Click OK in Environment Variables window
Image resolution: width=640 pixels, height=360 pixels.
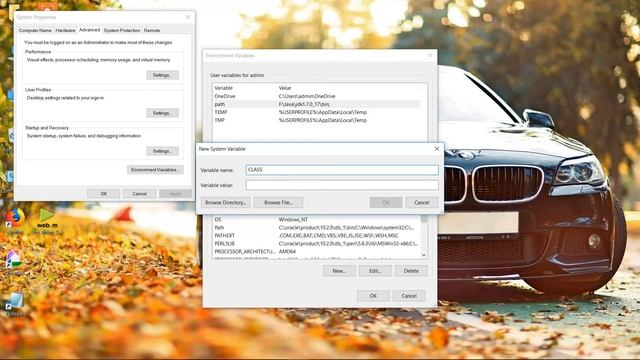[x=373, y=296]
